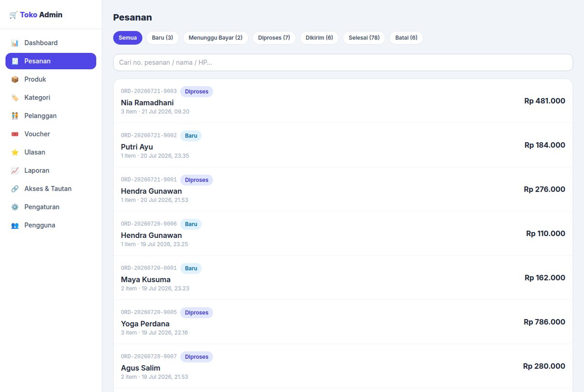This screenshot has height=392, width=584.
Task: Click the Kategori tag icon
Action: (x=15, y=98)
